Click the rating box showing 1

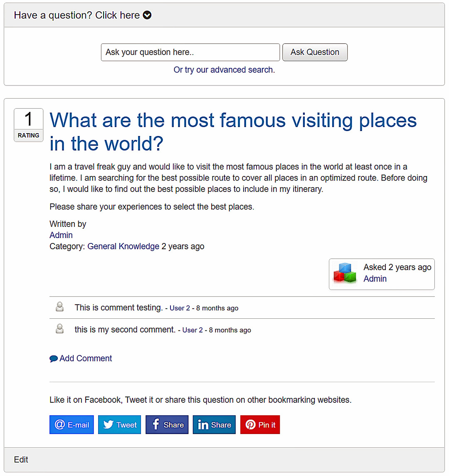coord(29,125)
